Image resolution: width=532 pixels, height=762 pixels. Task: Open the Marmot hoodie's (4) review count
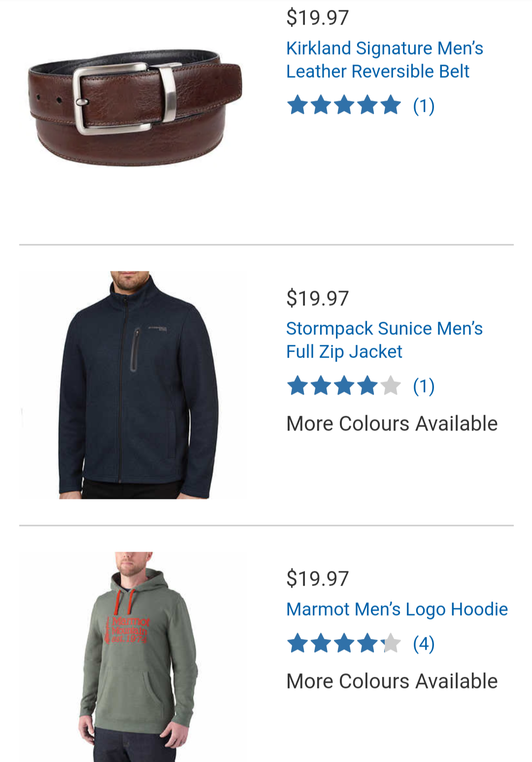424,643
